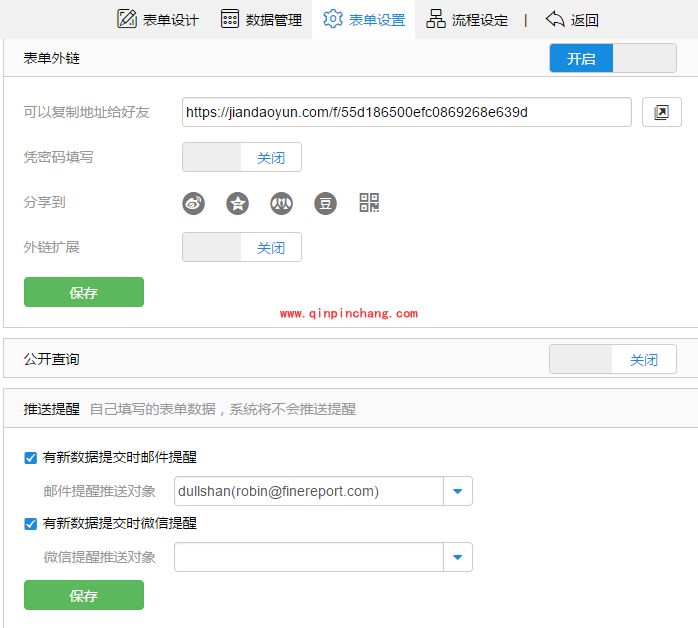Click the 表单设置 gear icon
Viewport: 698px width, 628px height.
(333, 19)
